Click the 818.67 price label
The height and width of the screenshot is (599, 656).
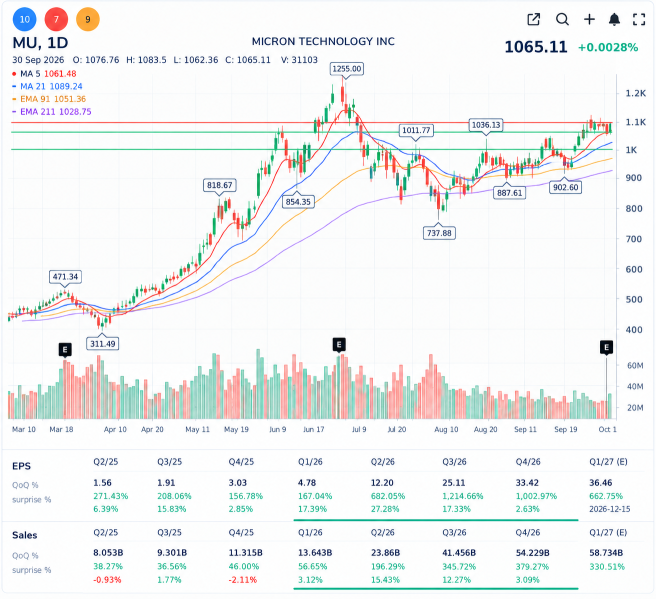point(220,185)
